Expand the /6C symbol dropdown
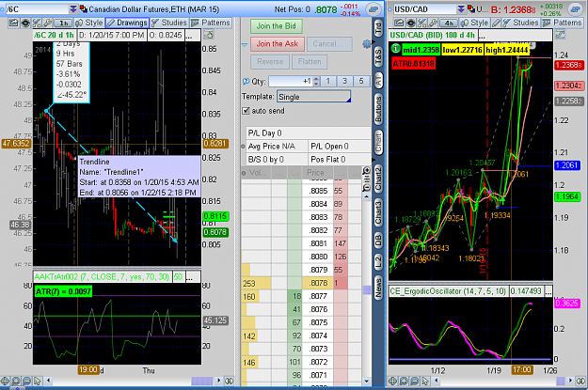Screen dimensions: 588x390 tap(73, 9)
